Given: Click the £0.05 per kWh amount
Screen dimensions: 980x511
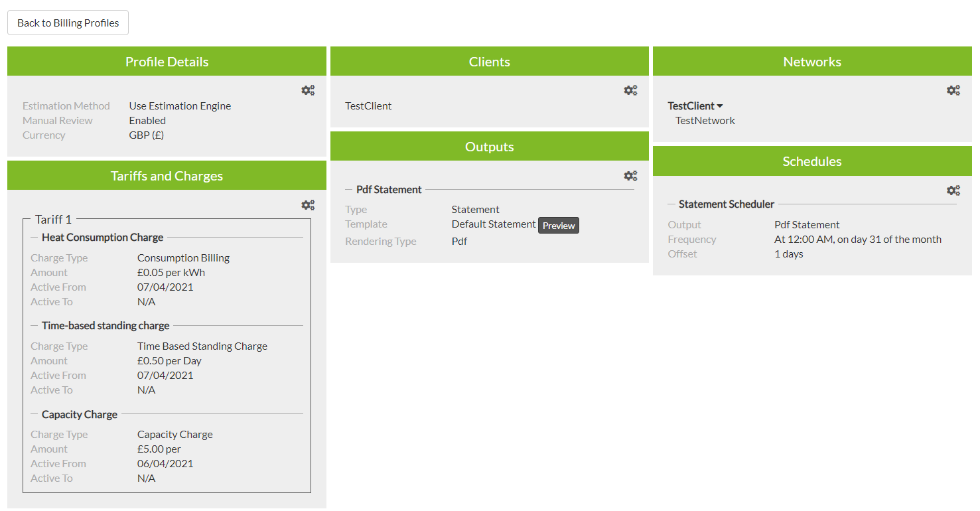Looking at the screenshot, I should 171,272.
